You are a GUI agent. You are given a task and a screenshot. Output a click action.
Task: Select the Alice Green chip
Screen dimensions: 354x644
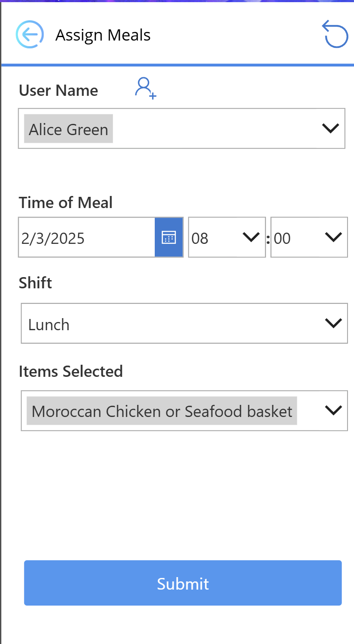[68, 129]
